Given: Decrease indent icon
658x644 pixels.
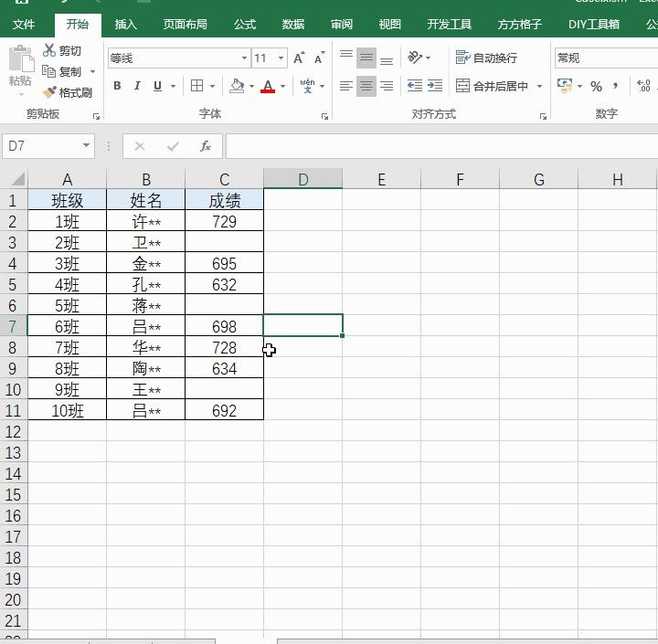Looking at the screenshot, I should click(x=415, y=86).
